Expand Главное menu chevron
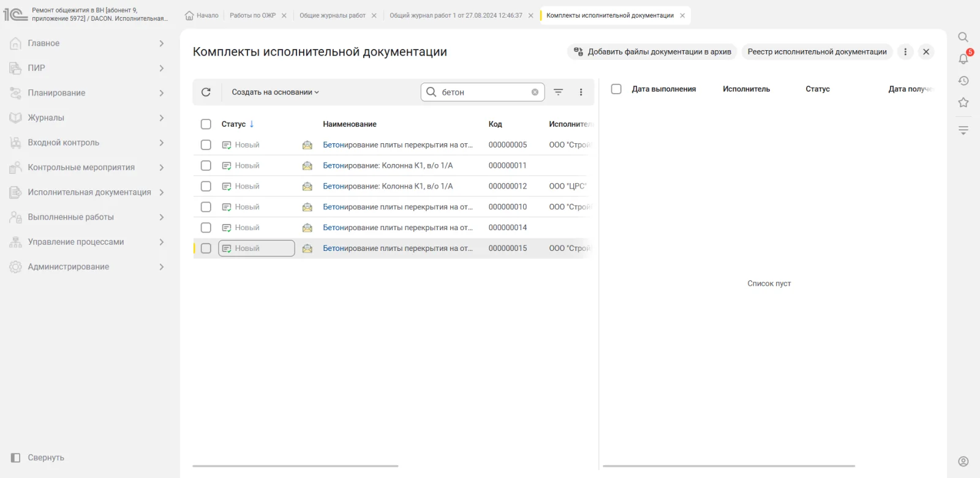Image resolution: width=980 pixels, height=478 pixels. coord(162,43)
